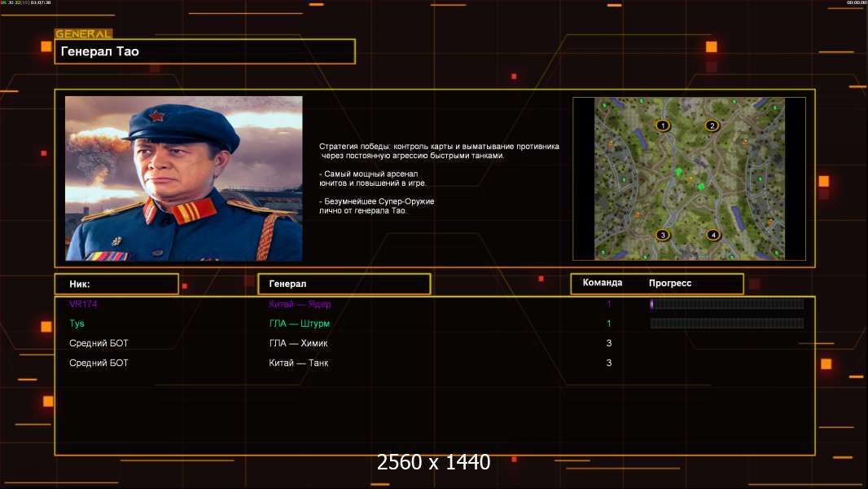This screenshot has width=868, height=489.
Task: Select player VR174 row
Action: [x=435, y=304]
